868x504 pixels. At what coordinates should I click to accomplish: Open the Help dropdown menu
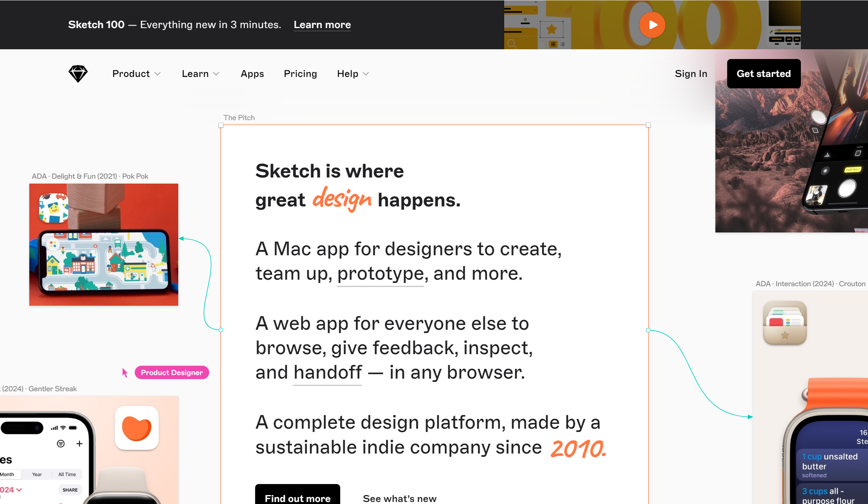point(353,74)
